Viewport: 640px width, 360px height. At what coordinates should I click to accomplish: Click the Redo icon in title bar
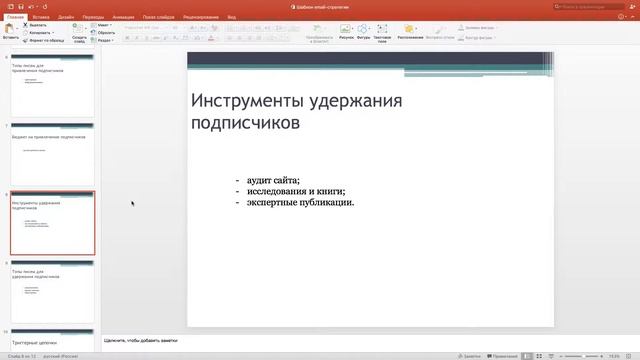click(44, 7)
